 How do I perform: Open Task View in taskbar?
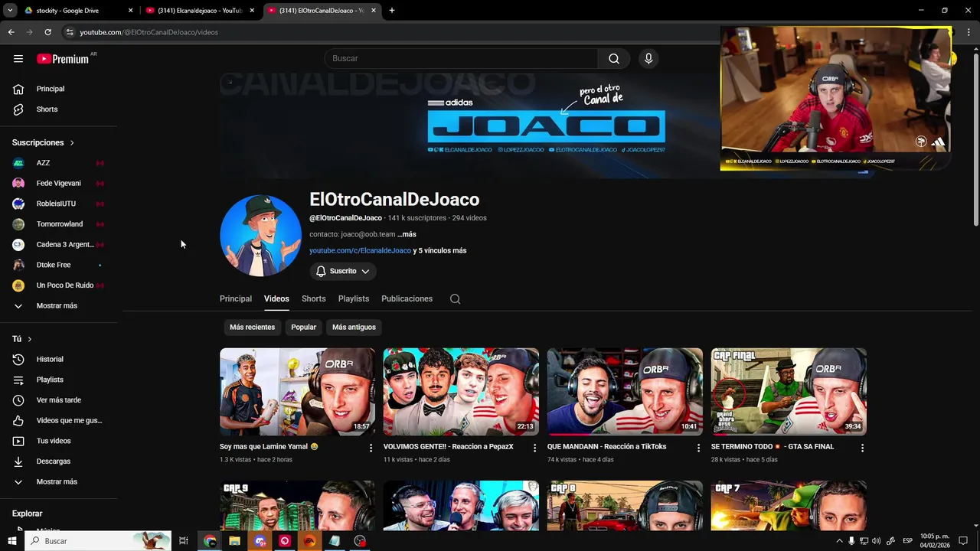(x=184, y=541)
